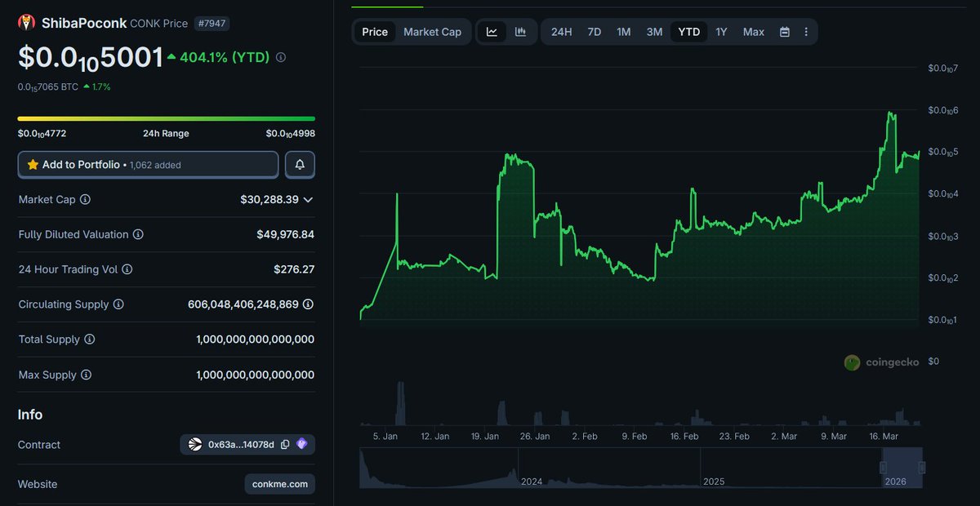Click Add to Portfolio button
This screenshot has width=980, height=506.
(148, 165)
